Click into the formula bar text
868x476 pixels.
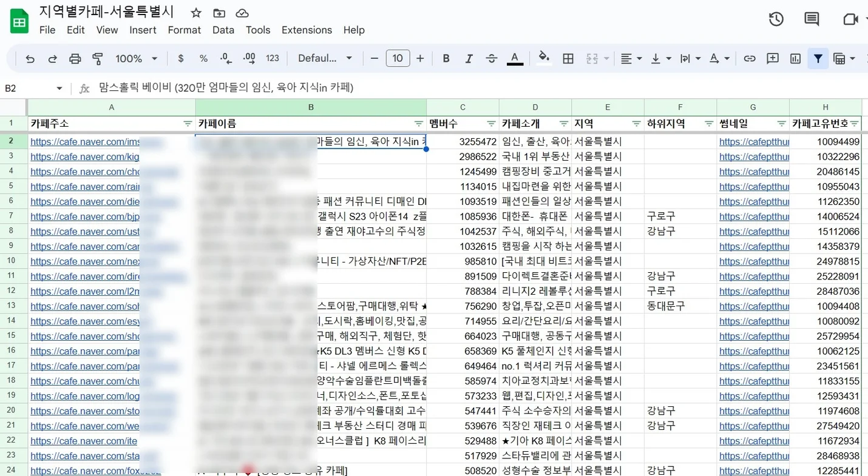click(x=226, y=88)
